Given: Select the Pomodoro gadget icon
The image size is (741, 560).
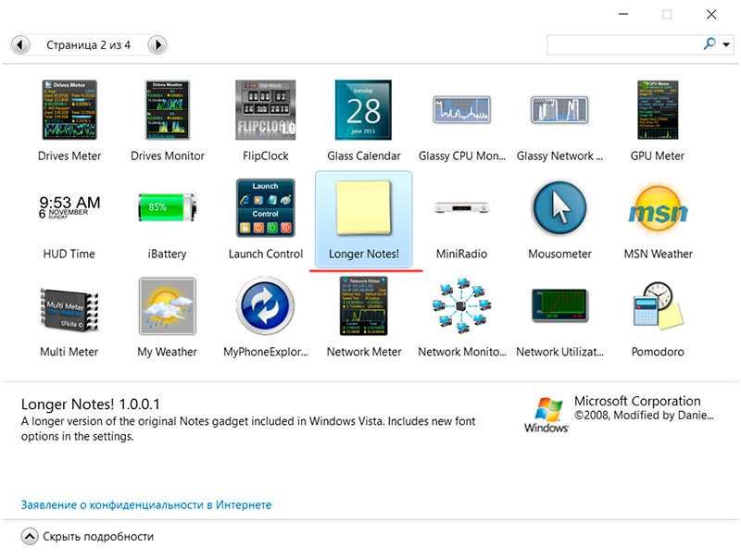Looking at the screenshot, I should [658, 306].
